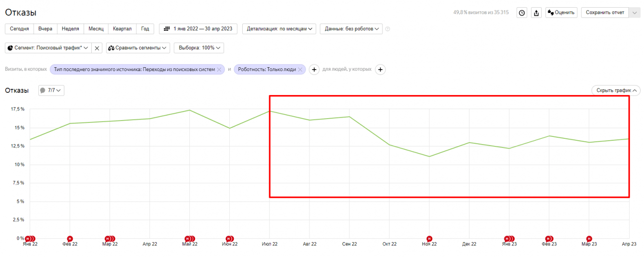Click annotation marker at Май 22
644x257 pixels.
point(189,239)
